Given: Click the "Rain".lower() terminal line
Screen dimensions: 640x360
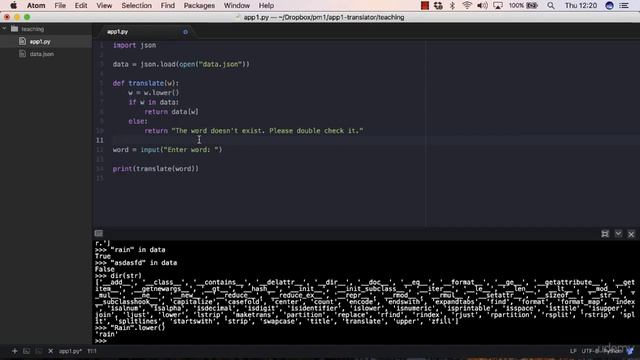Looking at the screenshot, I should point(130,328).
